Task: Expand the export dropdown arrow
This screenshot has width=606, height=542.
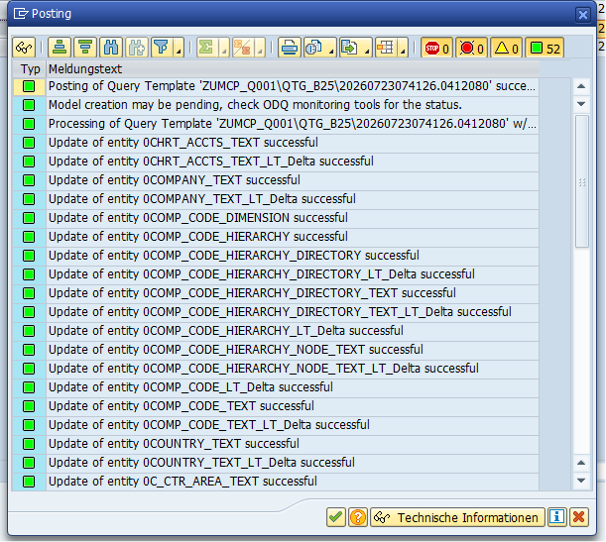Action: (368, 48)
